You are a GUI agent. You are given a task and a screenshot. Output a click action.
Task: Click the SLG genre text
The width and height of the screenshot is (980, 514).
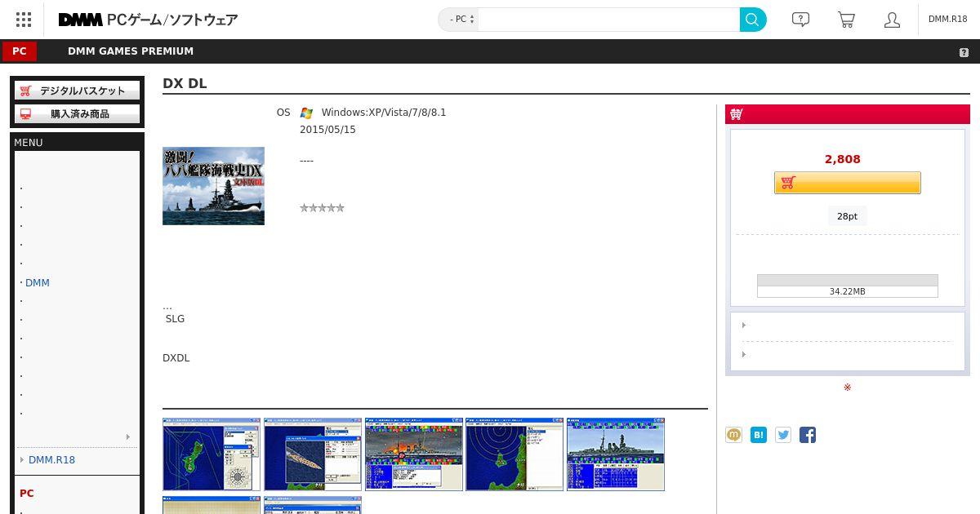(x=175, y=319)
